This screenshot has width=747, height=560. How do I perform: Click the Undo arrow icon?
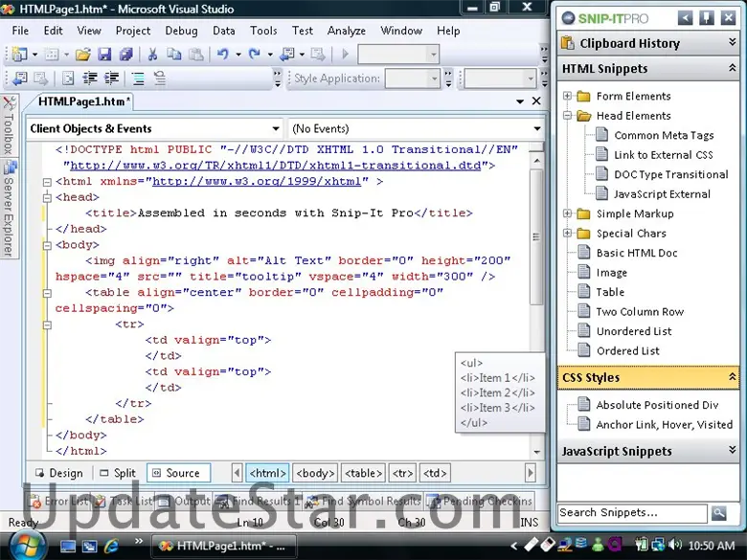pyautogui.click(x=222, y=55)
